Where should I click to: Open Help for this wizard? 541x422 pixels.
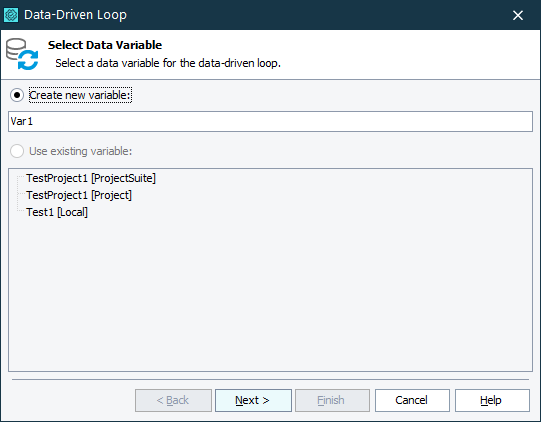click(x=492, y=400)
